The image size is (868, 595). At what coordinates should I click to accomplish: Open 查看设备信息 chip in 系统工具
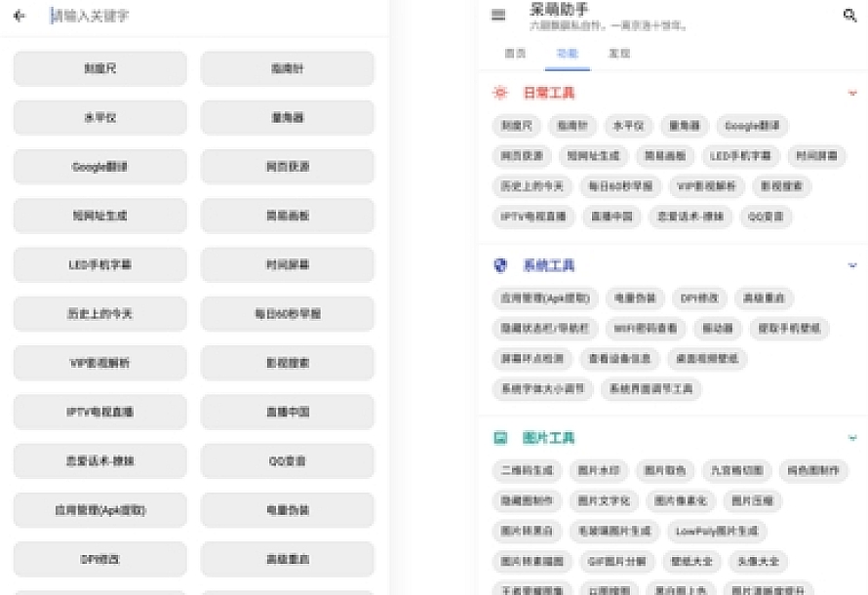click(619, 359)
